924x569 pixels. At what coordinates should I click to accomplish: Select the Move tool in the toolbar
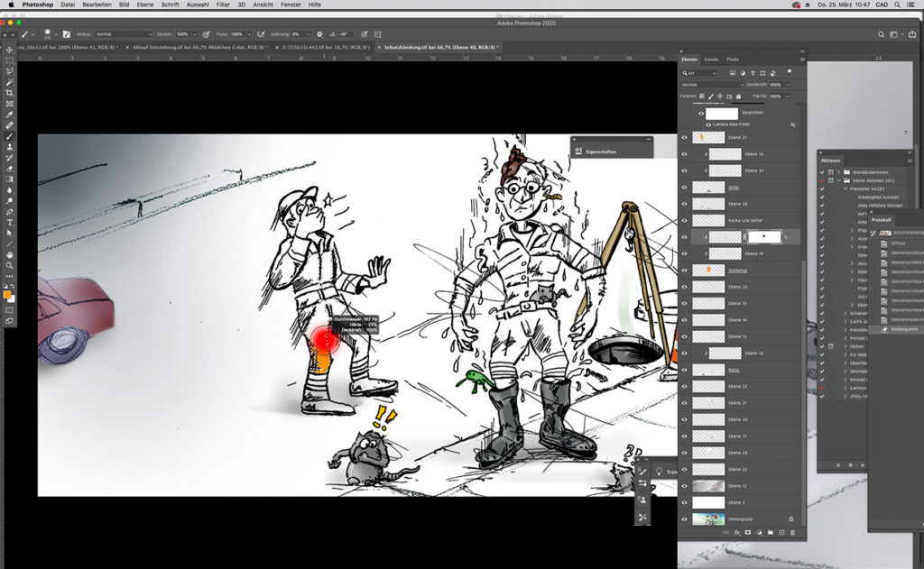[10, 50]
